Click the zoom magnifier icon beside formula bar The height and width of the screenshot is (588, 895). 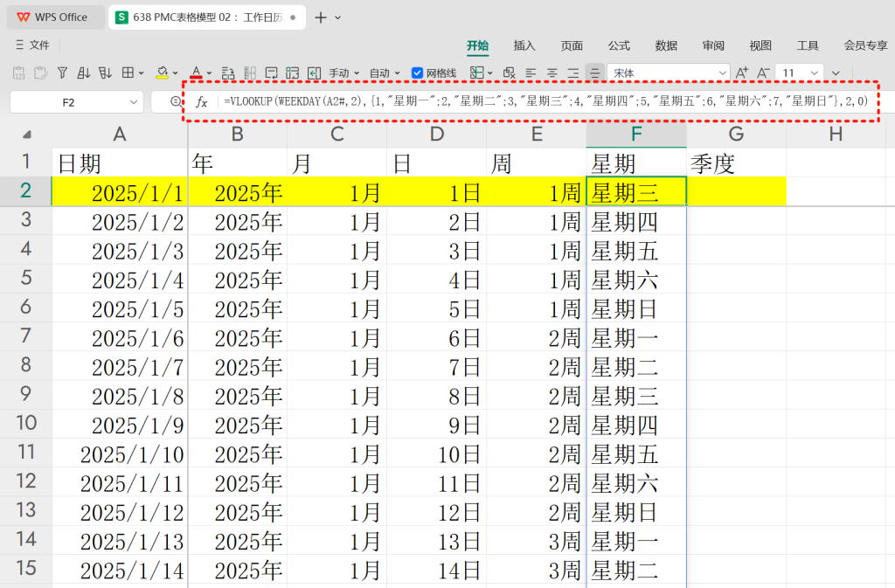[x=176, y=101]
